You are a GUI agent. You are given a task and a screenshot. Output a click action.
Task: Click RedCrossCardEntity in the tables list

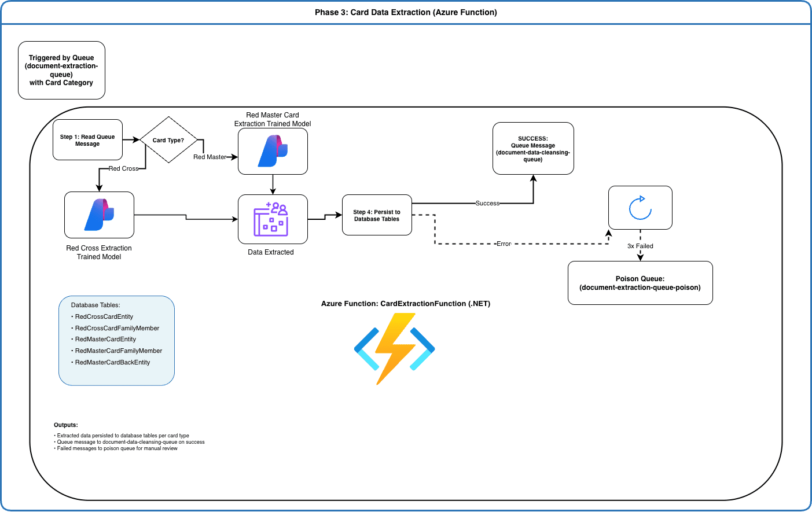pyautogui.click(x=104, y=316)
